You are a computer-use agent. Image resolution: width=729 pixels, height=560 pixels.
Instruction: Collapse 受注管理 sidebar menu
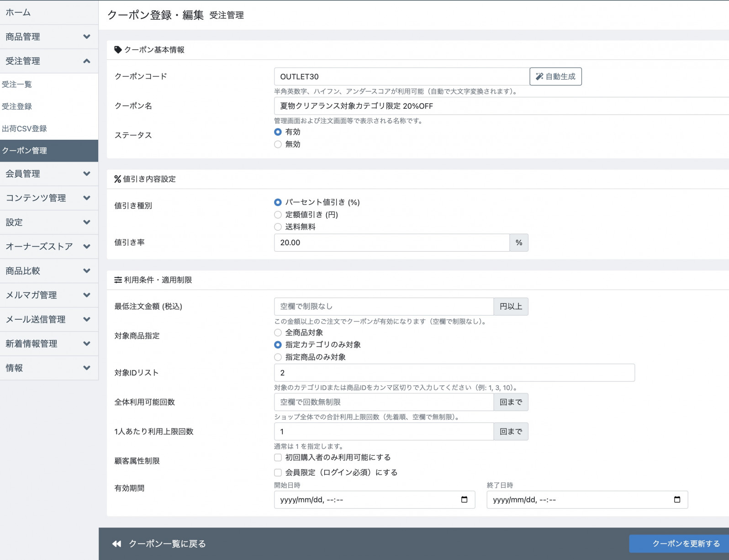tap(49, 61)
